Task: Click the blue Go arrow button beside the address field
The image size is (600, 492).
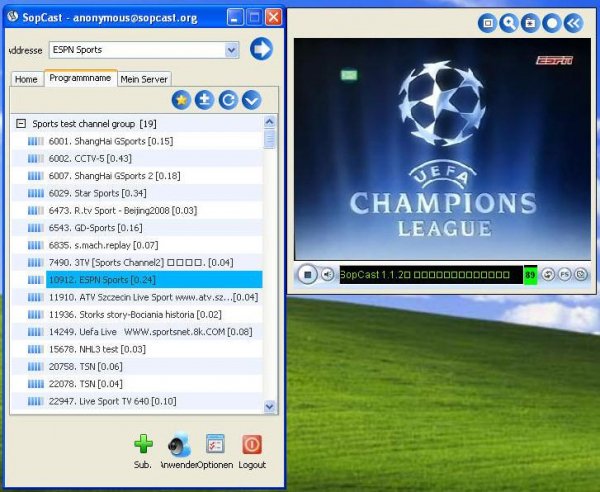Action: (261, 49)
